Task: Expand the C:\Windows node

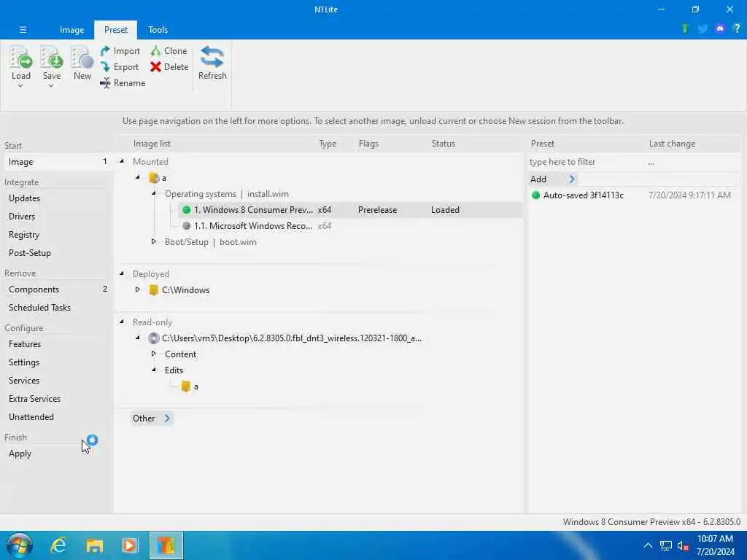Action: tap(137, 289)
